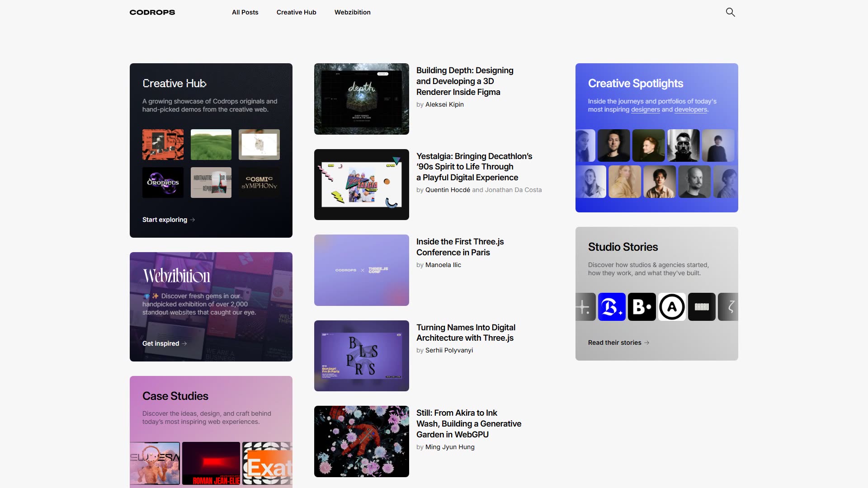Open the Codrops x Three.js Conf thumbnail
The width and height of the screenshot is (868, 488).
[362, 270]
